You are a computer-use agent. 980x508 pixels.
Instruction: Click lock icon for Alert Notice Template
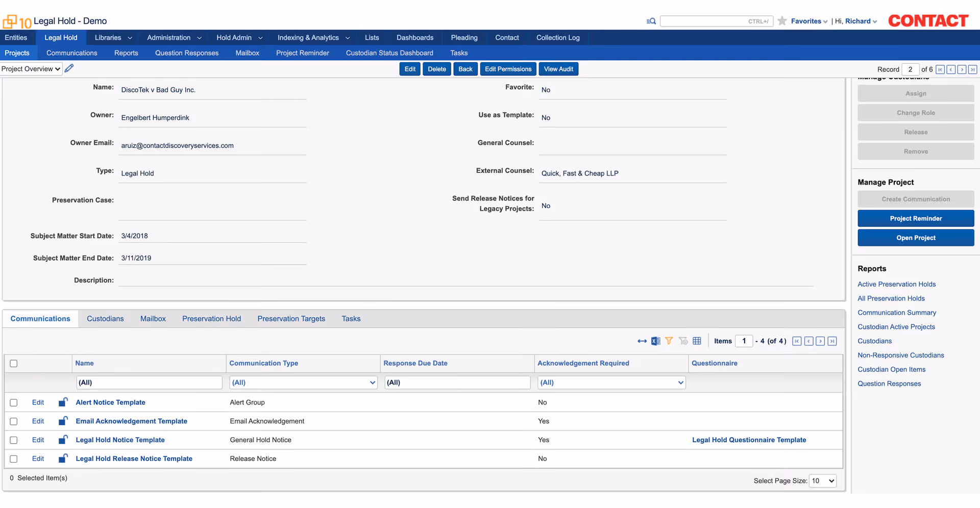click(63, 402)
